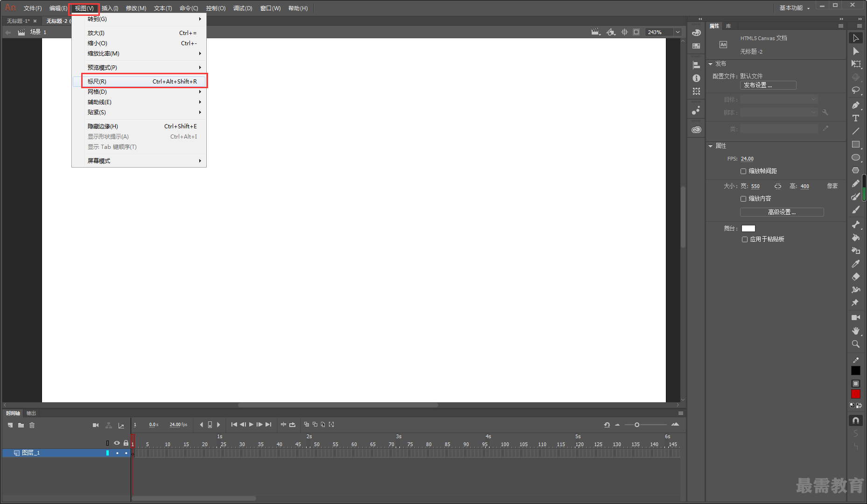
Task: Enable the 缩放帧间距 checkbox
Action: 743,171
